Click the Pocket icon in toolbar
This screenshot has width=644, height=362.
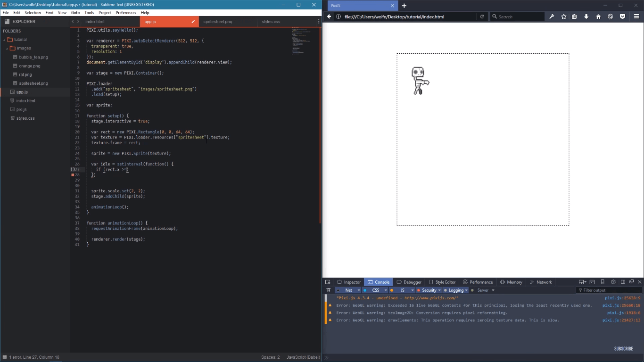[x=622, y=16]
